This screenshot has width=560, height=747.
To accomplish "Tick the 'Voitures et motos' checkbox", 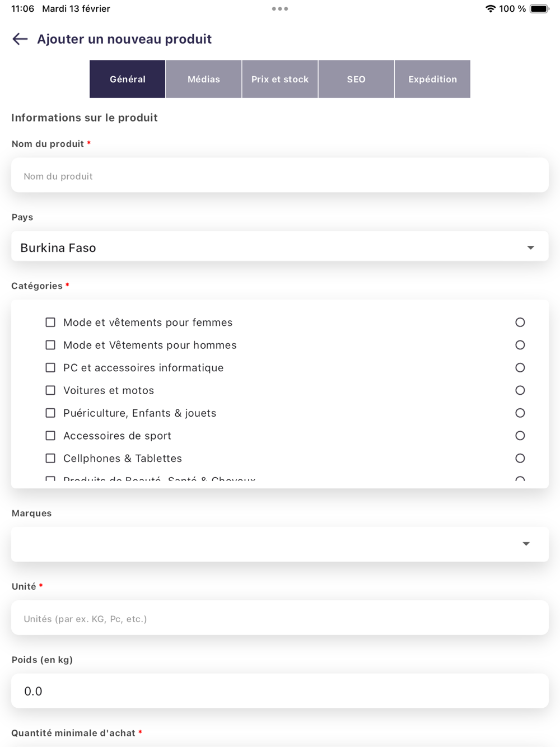I will click(50, 390).
